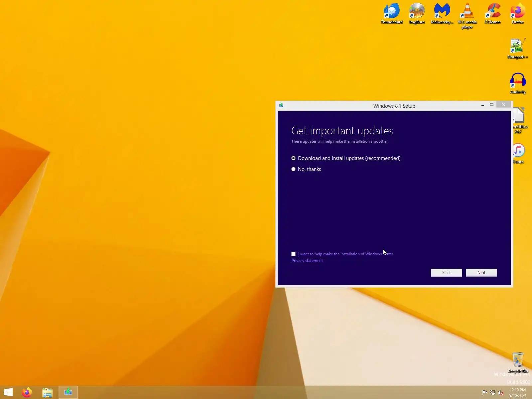Open CCleaner desktop shortcut

[493, 14]
